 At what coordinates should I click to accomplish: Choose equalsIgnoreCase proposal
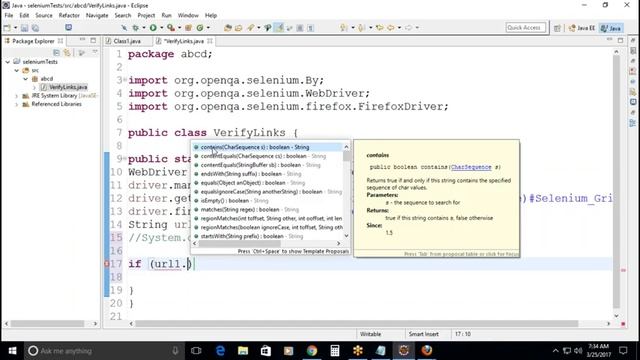(x=267, y=191)
